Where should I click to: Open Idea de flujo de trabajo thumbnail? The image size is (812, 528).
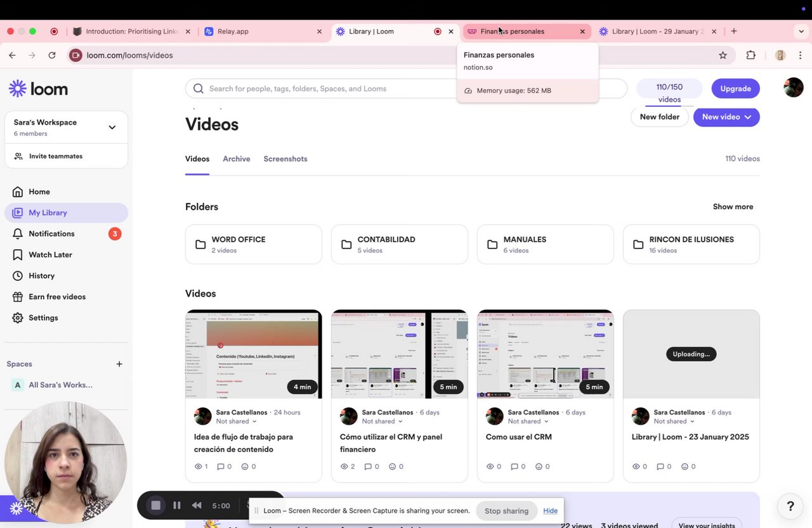[254, 354]
